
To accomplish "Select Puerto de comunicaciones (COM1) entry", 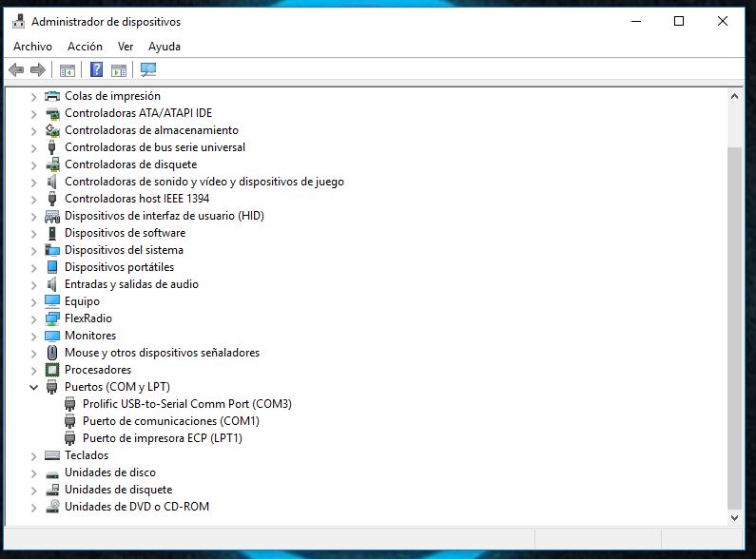I will tap(170, 421).
